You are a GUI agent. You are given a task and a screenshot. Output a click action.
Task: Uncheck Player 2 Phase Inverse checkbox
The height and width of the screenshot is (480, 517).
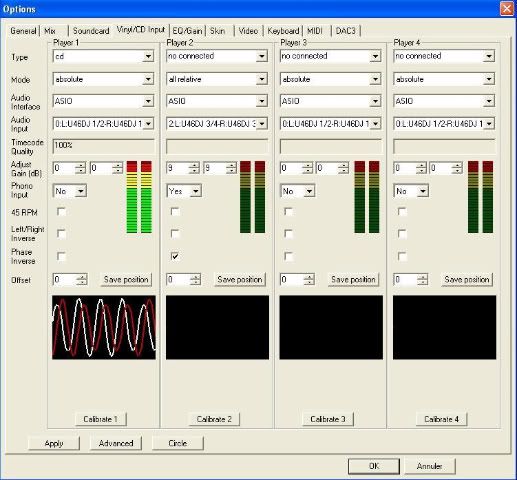tap(175, 256)
